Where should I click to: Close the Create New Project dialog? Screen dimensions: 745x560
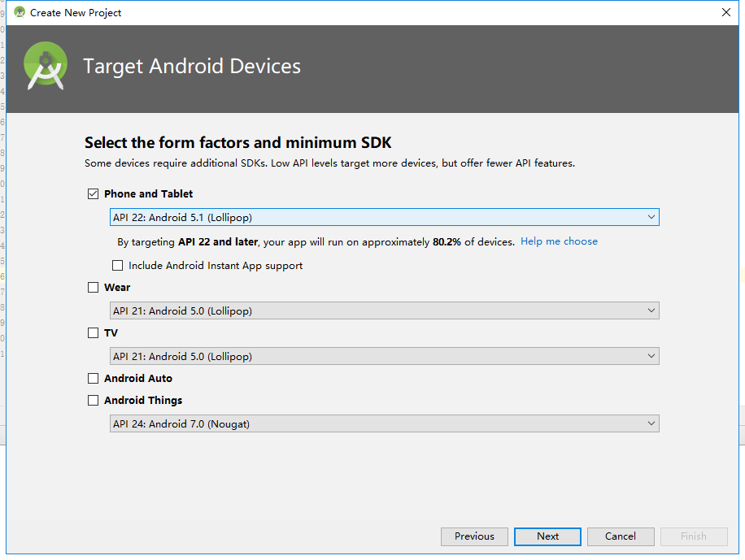click(726, 12)
